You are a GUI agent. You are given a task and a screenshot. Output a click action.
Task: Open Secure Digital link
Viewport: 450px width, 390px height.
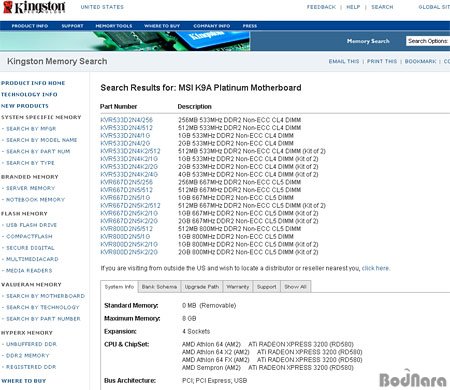pyautogui.click(x=30, y=248)
